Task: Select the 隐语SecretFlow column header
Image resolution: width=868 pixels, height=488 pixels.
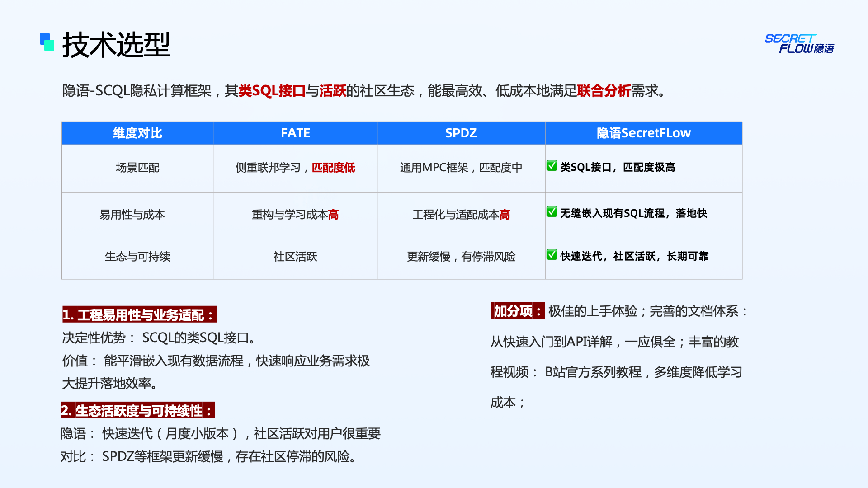Action: click(x=643, y=133)
